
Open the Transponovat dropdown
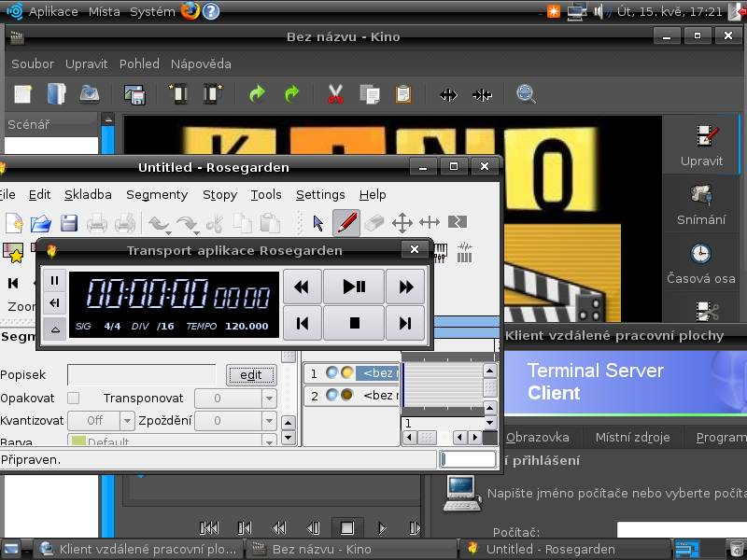(269, 399)
